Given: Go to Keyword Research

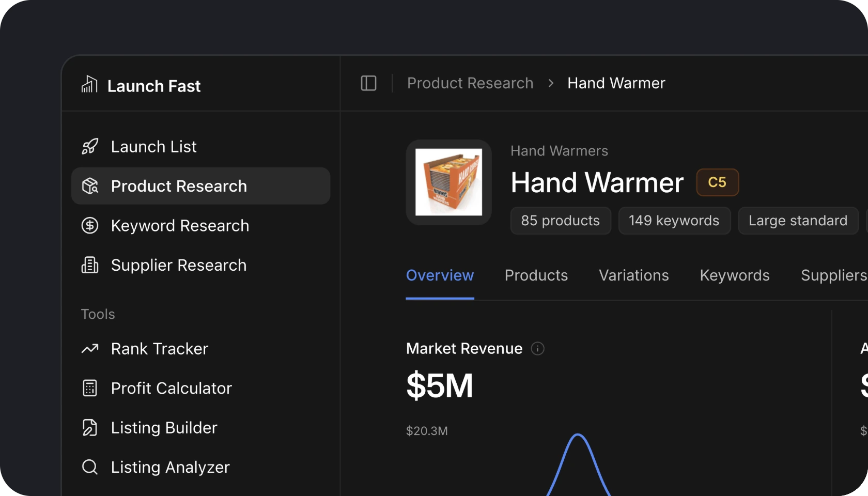Looking at the screenshot, I should click(x=200, y=226).
